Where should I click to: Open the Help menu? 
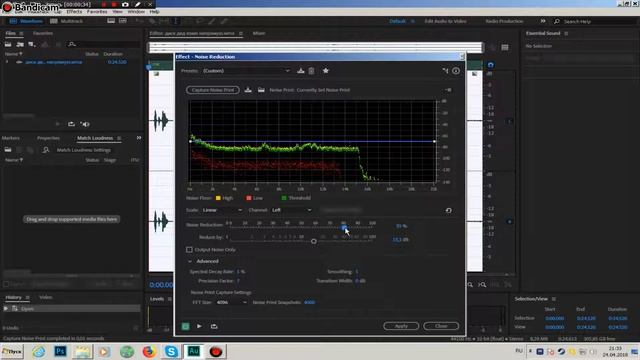pyautogui.click(x=154, y=12)
